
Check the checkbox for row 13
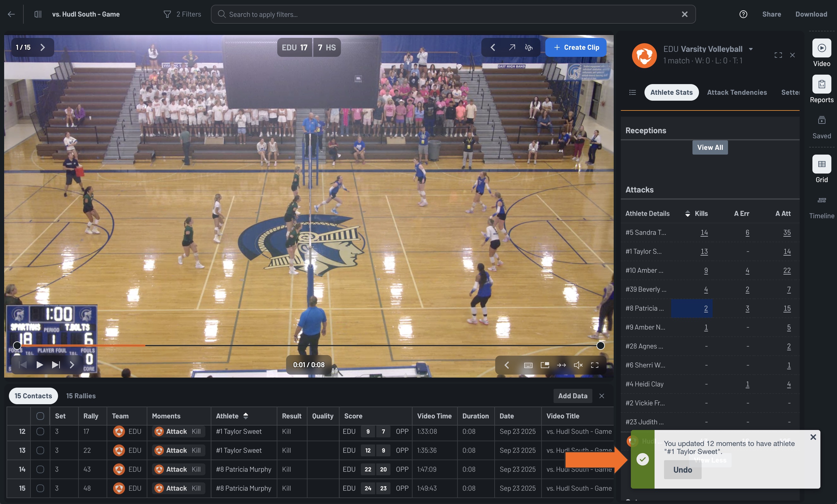(40, 450)
